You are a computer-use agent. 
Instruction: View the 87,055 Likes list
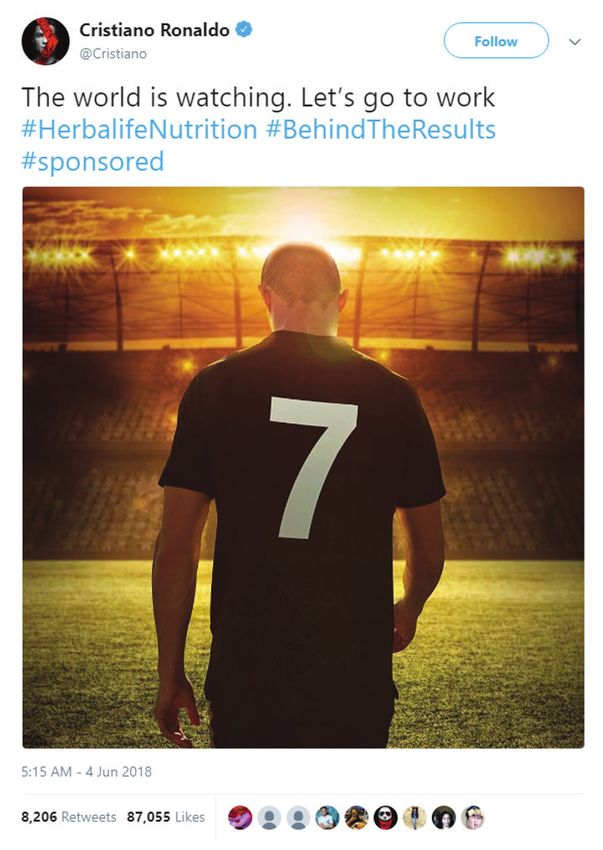tap(165, 816)
